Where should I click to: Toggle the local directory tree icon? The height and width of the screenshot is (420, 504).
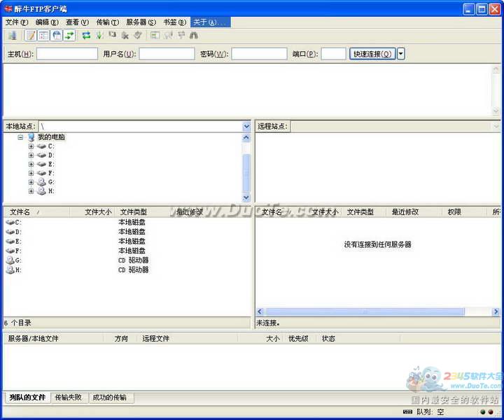click(43, 35)
